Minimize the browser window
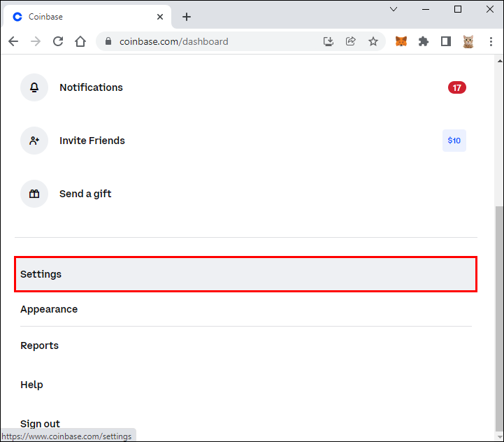 click(426, 9)
